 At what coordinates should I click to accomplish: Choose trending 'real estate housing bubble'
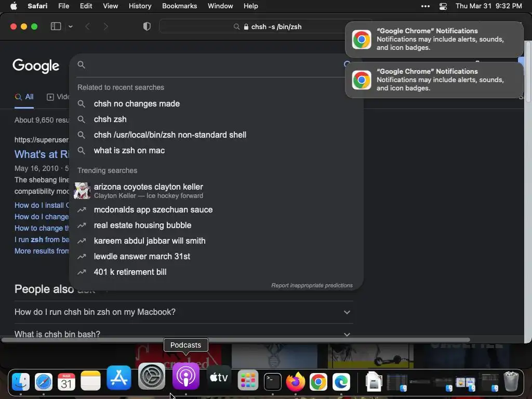click(216, 225)
